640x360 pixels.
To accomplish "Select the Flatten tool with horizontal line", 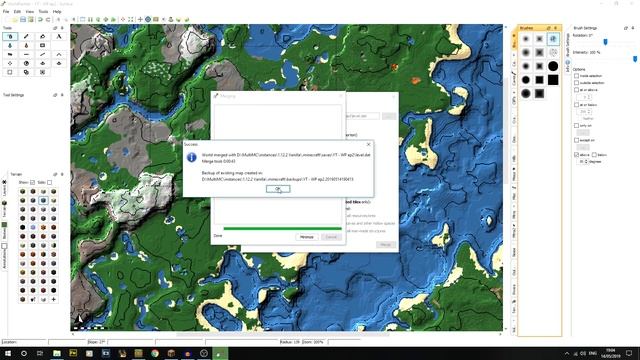I will pyautogui.click(x=26, y=54).
